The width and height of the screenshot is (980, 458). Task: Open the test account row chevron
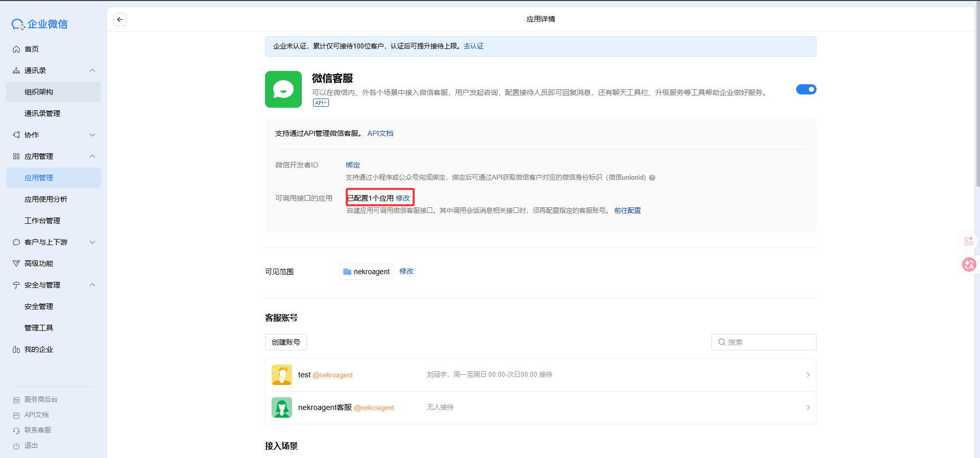[x=808, y=375]
